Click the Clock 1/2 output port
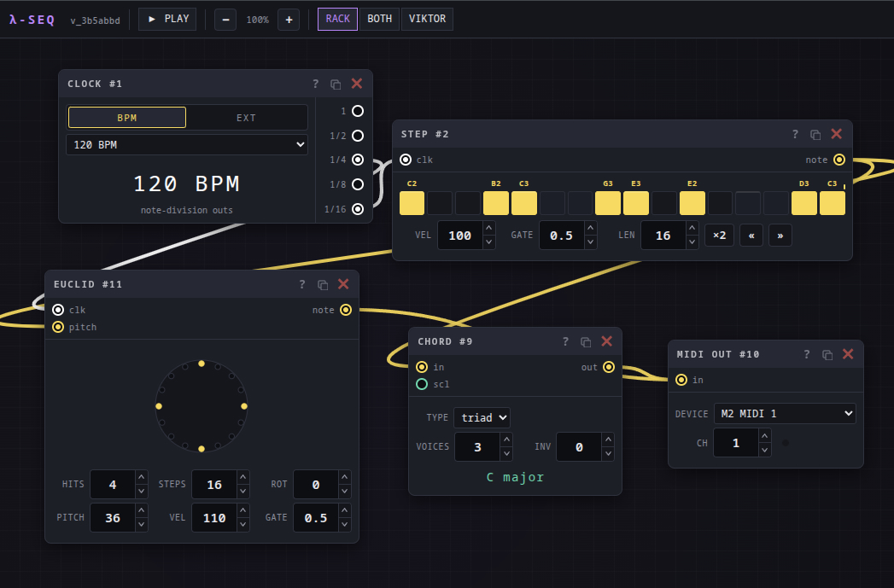Screen dimensions: 894x588 [358, 136]
